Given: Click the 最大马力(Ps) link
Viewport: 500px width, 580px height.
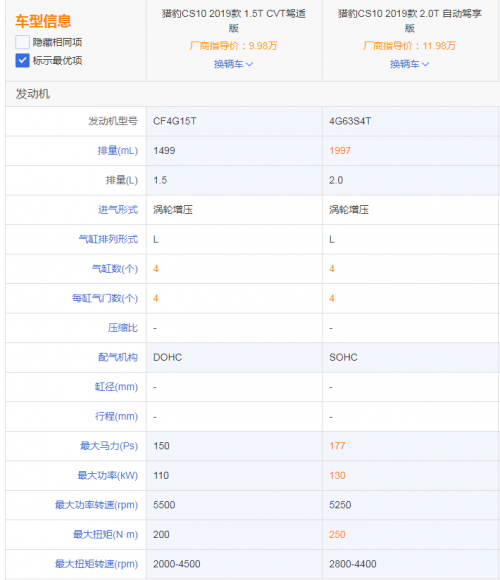Looking at the screenshot, I should click(x=109, y=446).
